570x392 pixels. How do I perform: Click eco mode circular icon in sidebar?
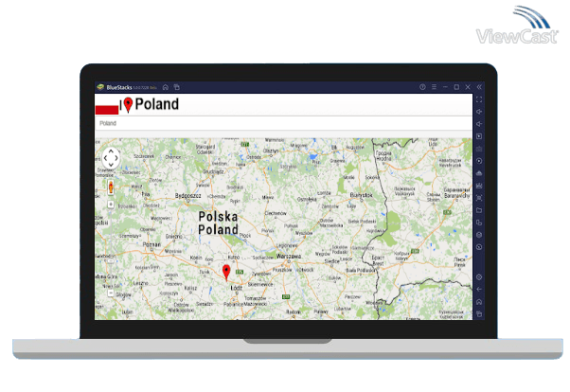click(479, 247)
